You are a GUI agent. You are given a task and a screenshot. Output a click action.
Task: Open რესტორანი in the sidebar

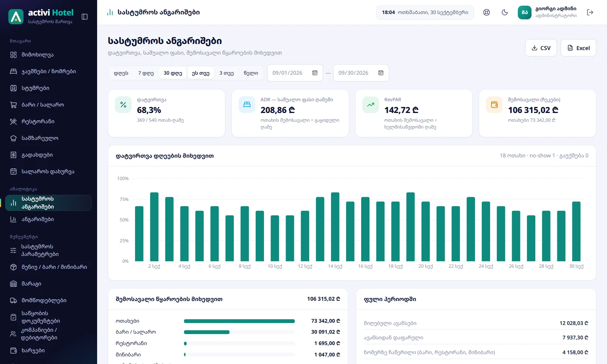pos(49,121)
